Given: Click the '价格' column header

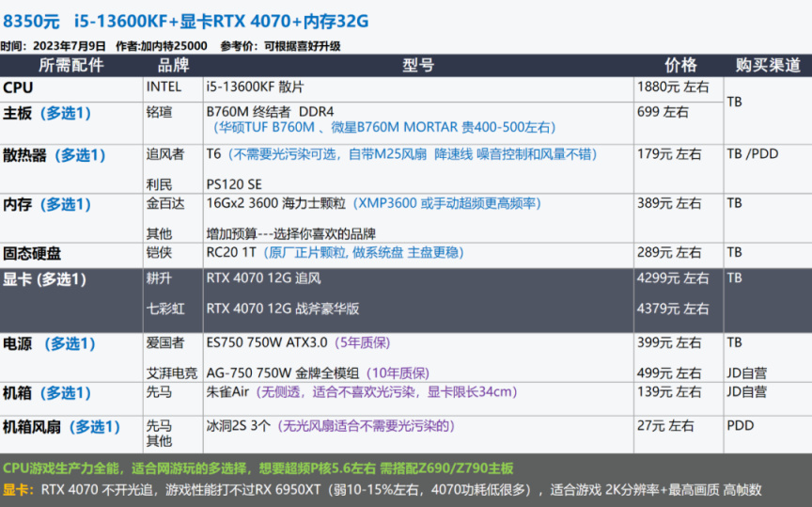Looking at the screenshot, I should [x=681, y=65].
